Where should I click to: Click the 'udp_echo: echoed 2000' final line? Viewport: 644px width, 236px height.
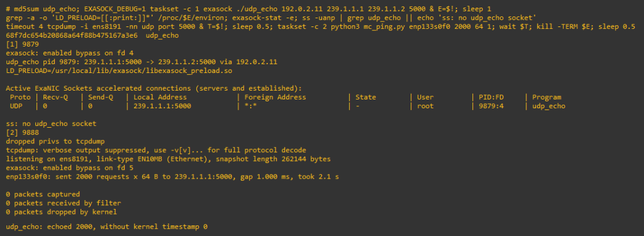pyautogui.click(x=107, y=227)
